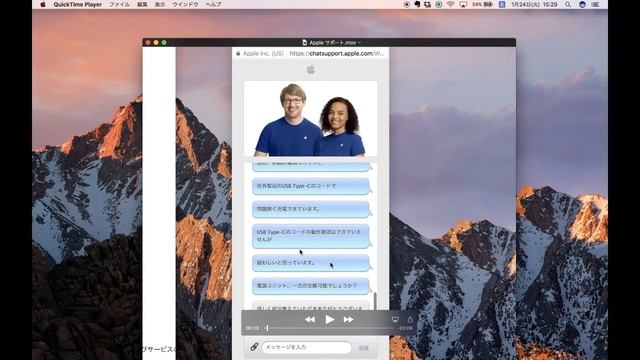Click the paperclip attachment icon
This screenshot has height=360, width=640.
254,347
